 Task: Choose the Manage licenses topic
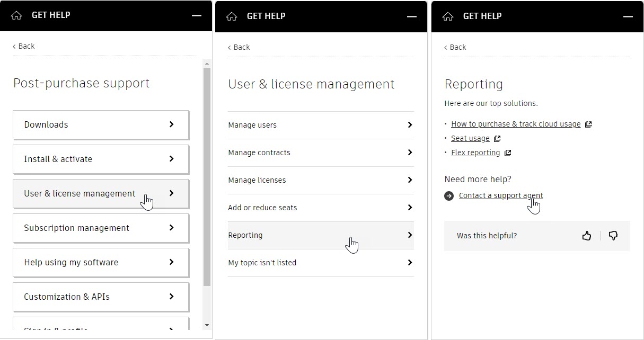click(321, 180)
